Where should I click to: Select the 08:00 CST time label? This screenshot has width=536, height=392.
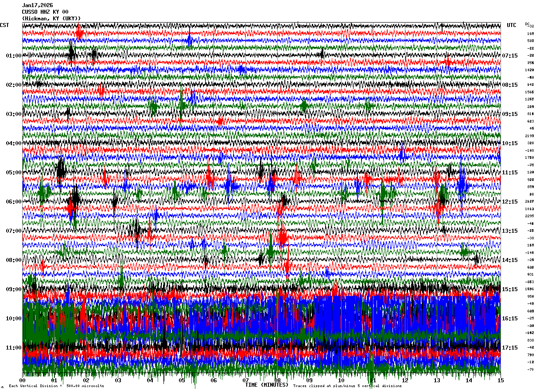pos(14,260)
